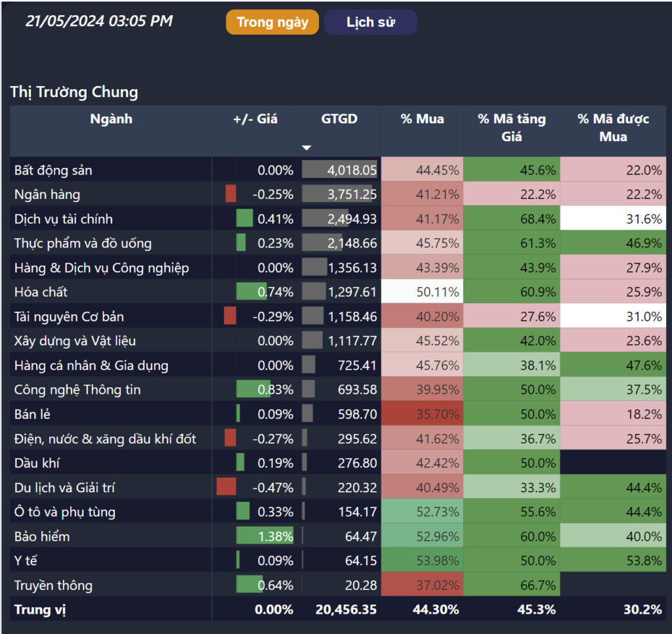Click the Trung vị summary row label
672x634 pixels.
[40, 610]
